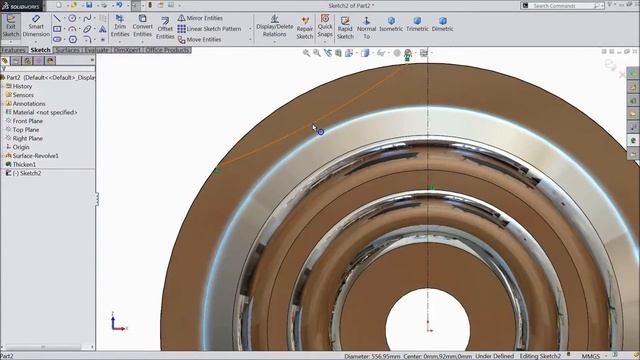Select Thicken1 feature
Screen dimensions: 640x360
(21, 164)
